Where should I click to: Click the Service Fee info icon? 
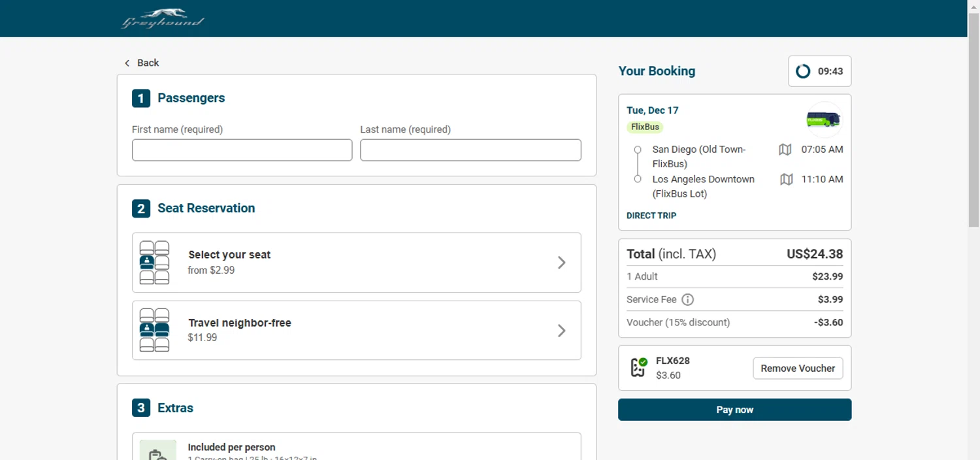tap(687, 300)
